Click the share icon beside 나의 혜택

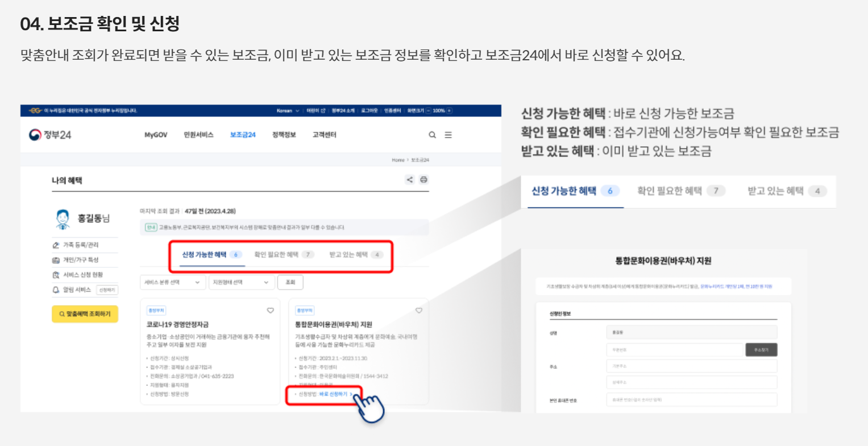click(x=409, y=180)
